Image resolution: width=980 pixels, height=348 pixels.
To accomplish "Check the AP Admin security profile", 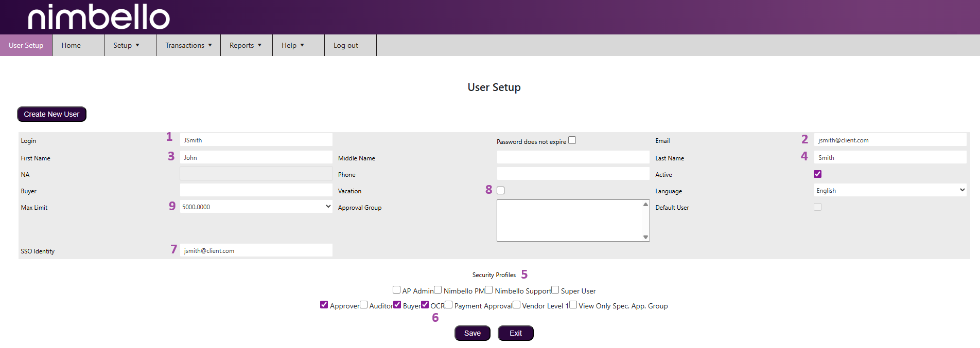I will pyautogui.click(x=396, y=290).
